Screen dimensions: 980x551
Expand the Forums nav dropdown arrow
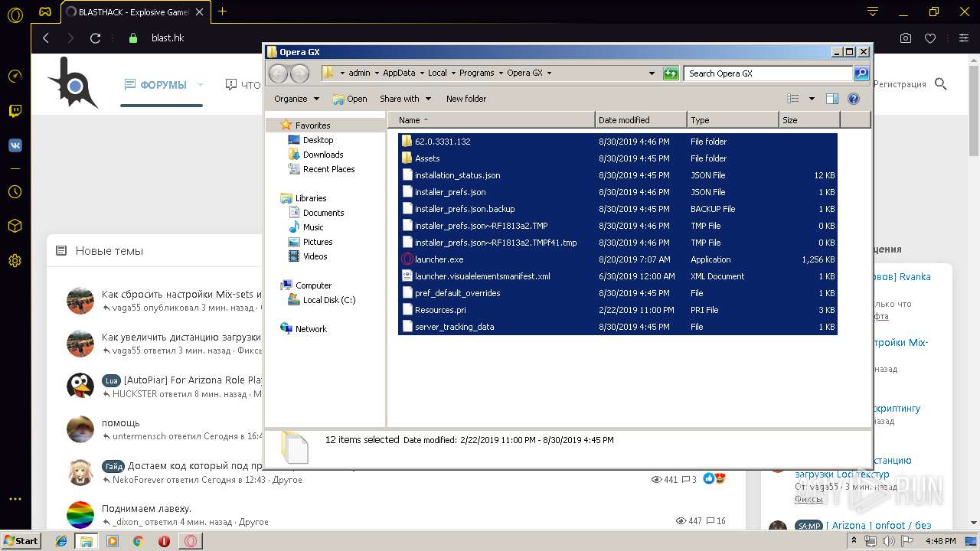pyautogui.click(x=201, y=85)
